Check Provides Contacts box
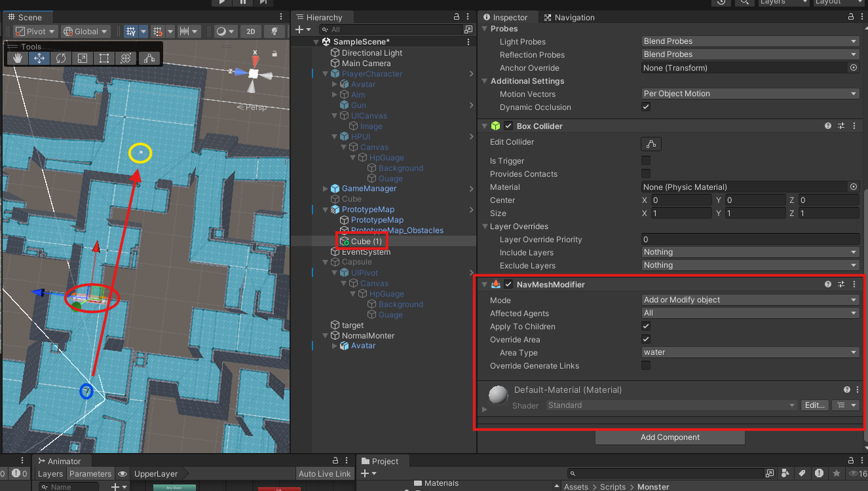This screenshot has width=868, height=491. tap(646, 173)
